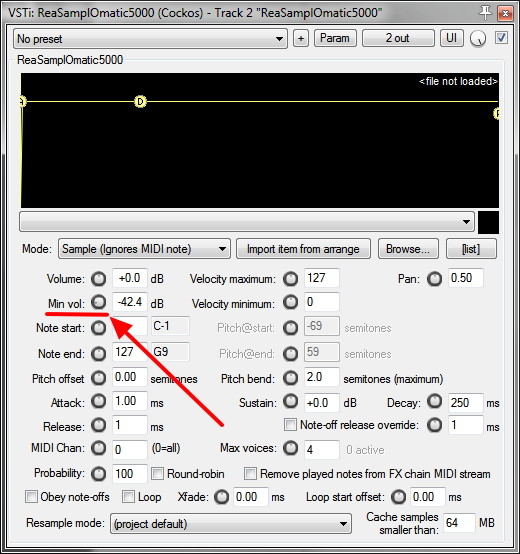Click the UI button
This screenshot has height=554, width=520.
[451, 38]
